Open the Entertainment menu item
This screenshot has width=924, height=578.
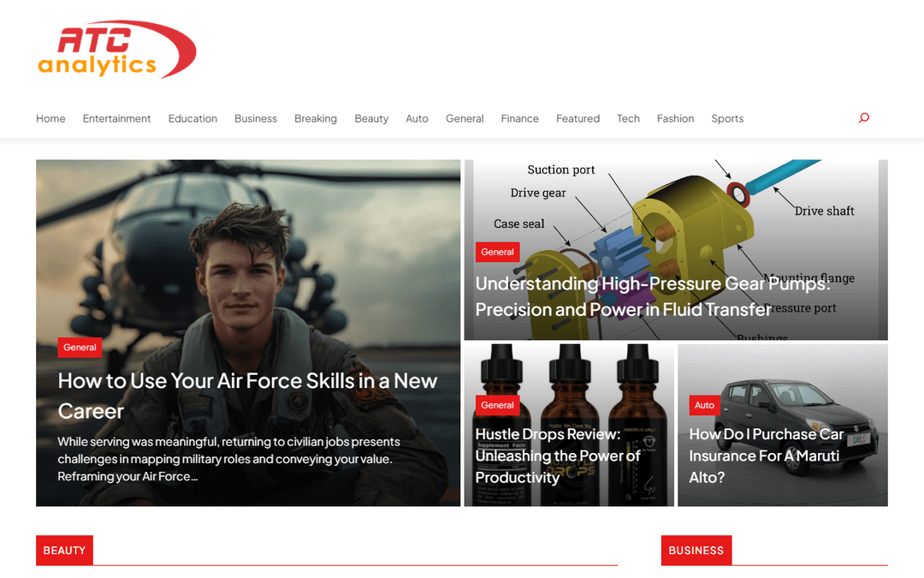point(116,118)
